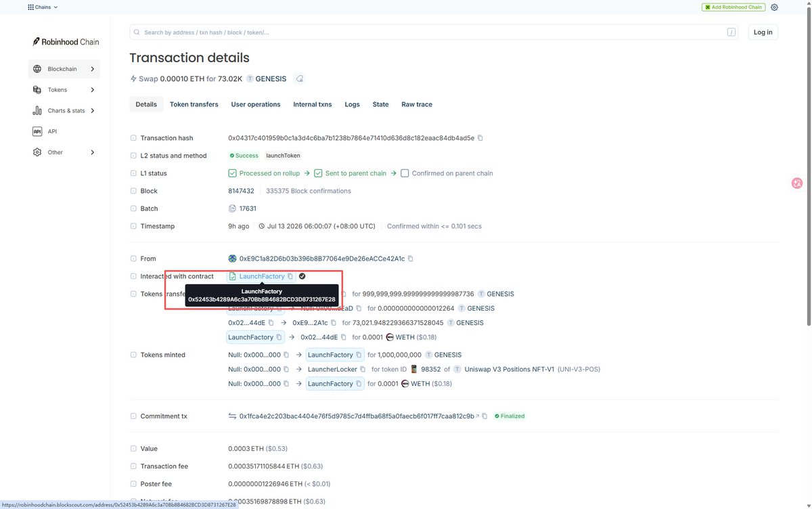This screenshot has height=509, width=812.
Task: Open the Raw trace tab
Action: tap(417, 104)
